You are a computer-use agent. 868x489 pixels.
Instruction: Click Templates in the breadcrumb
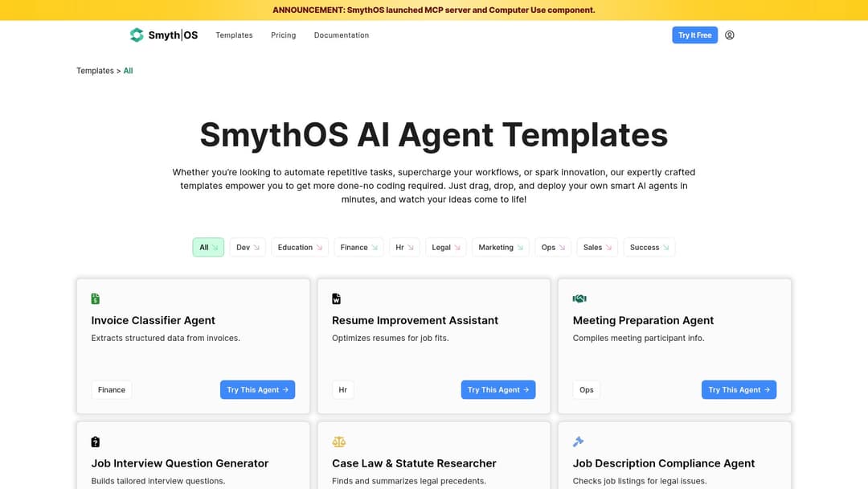click(x=95, y=71)
